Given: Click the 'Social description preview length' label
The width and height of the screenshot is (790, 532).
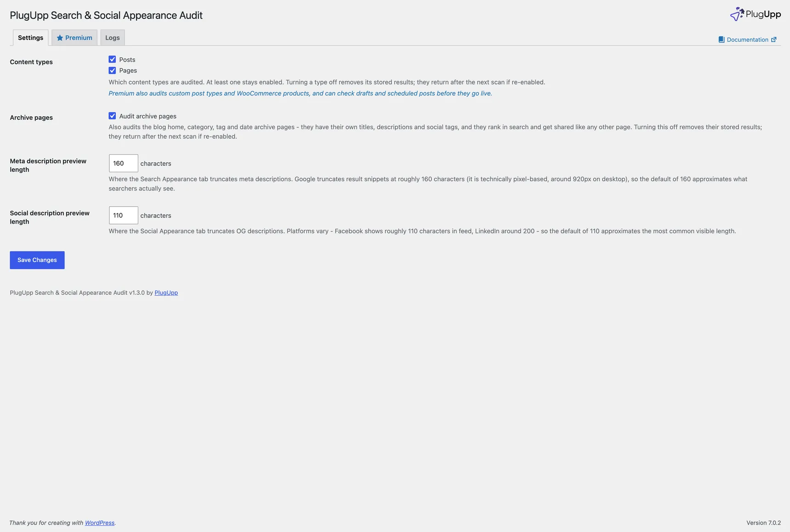Looking at the screenshot, I should [50, 217].
